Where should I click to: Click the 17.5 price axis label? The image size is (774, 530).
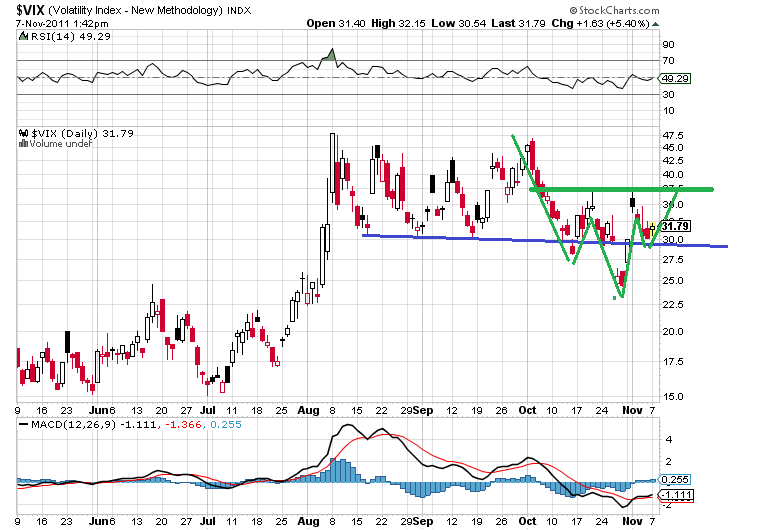(673, 362)
